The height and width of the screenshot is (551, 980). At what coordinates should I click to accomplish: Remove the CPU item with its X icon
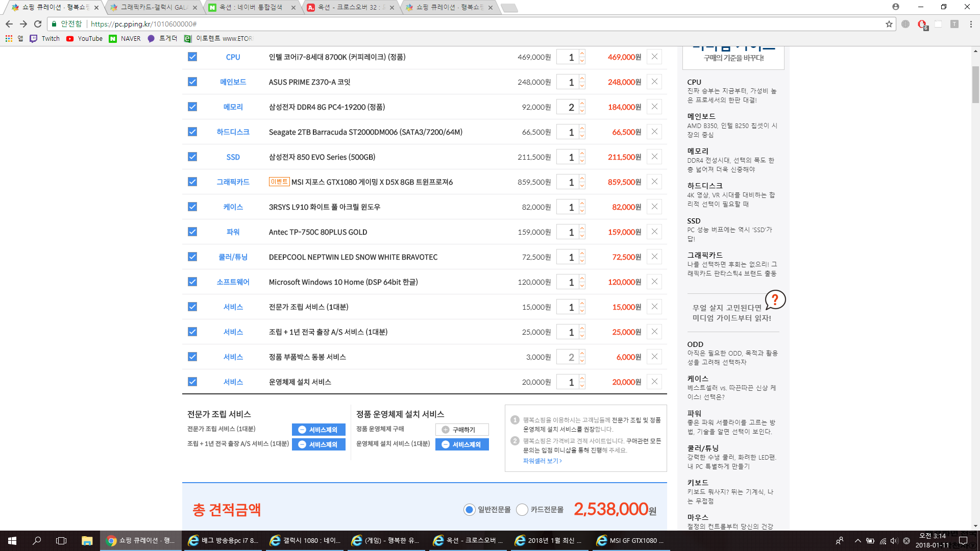(654, 57)
